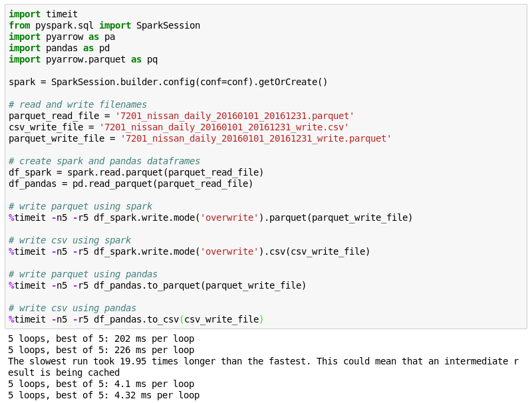Click the parquet_read_file filename string
Screen dimensions: 532x403
(x=235, y=116)
